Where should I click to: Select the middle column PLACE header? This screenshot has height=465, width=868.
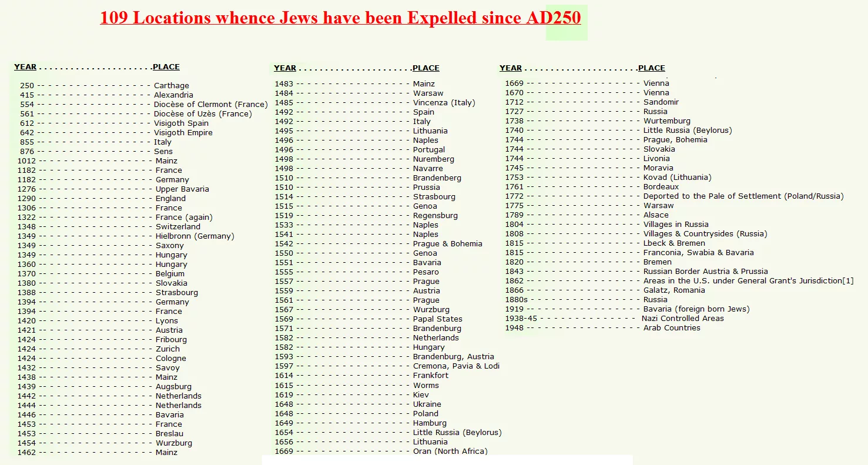426,68
